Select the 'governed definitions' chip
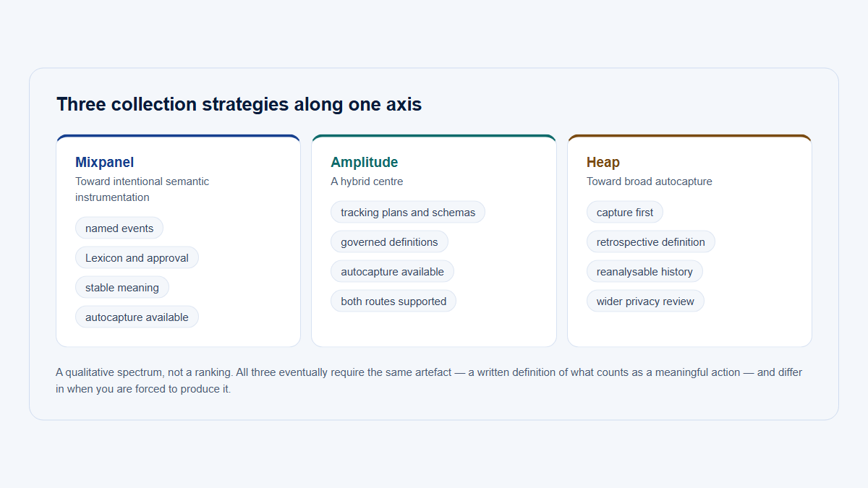 click(x=389, y=242)
